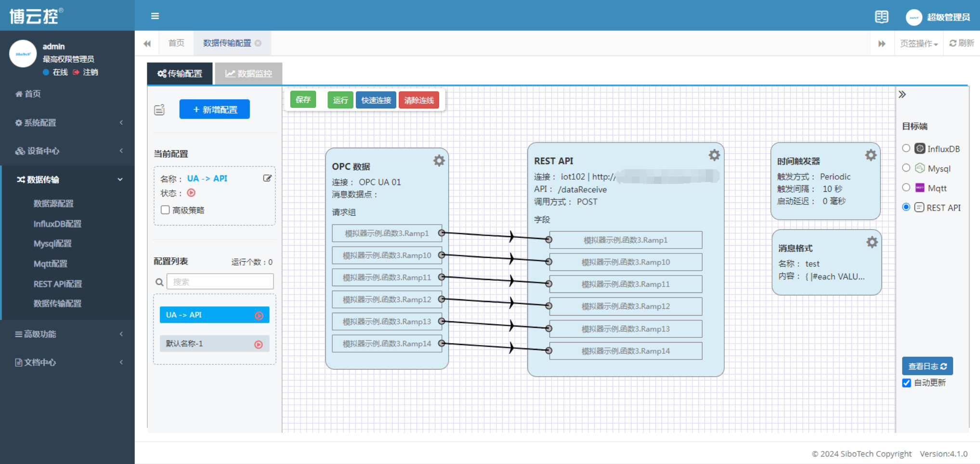
Task: Click the status play icon in 当前配置
Action: pos(191,193)
